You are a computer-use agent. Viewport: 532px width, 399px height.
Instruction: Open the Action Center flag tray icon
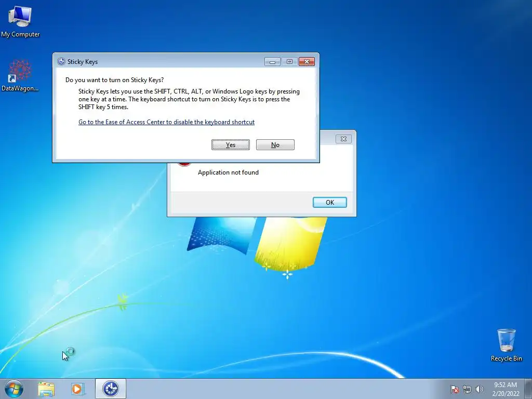pos(455,389)
